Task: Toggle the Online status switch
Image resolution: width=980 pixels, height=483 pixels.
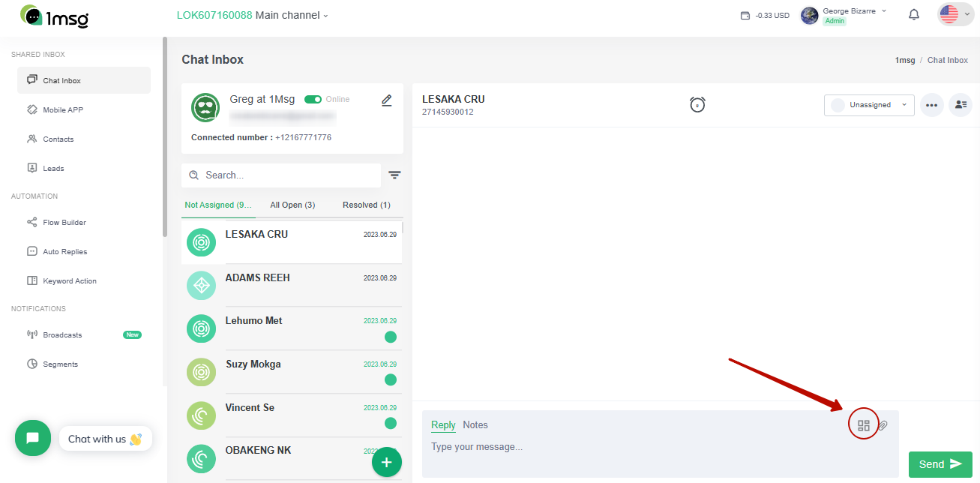Action: pos(313,99)
